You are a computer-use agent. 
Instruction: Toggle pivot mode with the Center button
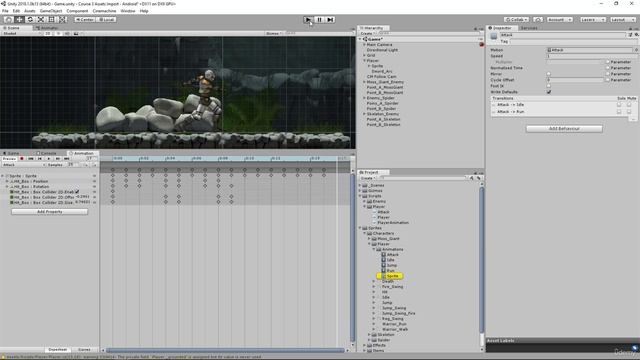tap(85, 19)
